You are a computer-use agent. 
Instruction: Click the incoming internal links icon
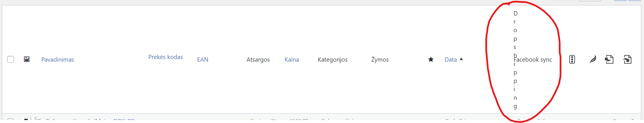(x=627, y=59)
